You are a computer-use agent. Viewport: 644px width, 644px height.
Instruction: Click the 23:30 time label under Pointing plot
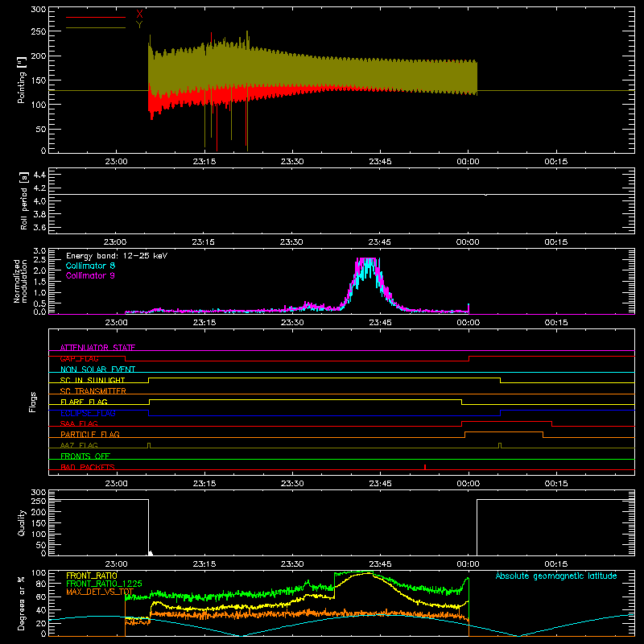[x=292, y=162]
